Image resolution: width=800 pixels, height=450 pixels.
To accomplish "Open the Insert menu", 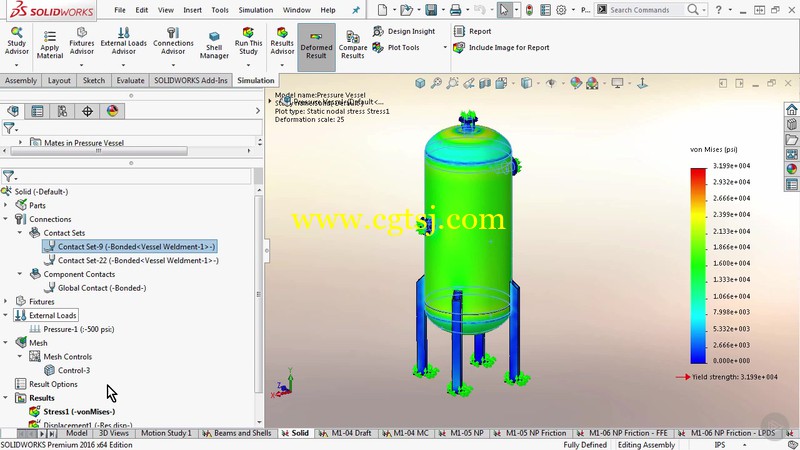I will 192,10.
